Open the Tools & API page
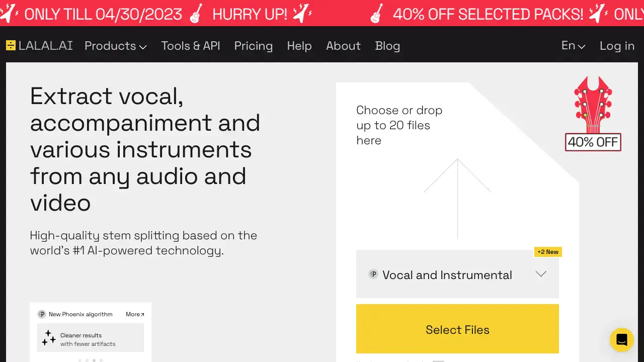 click(x=191, y=46)
